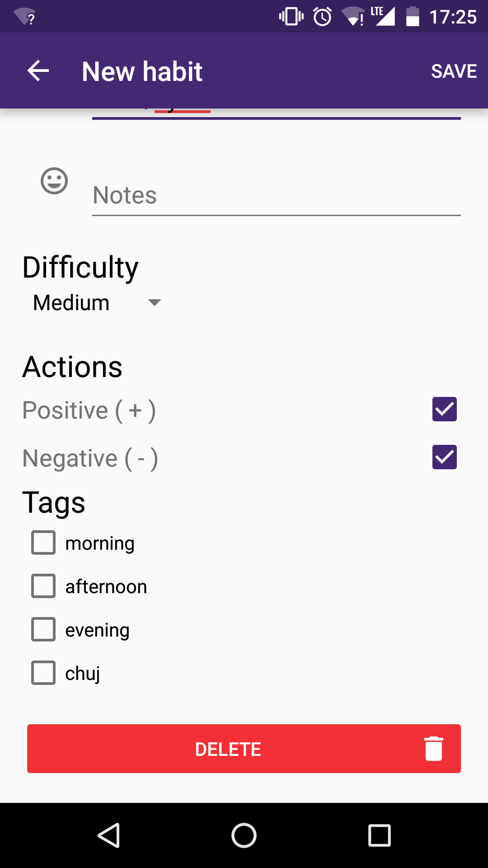Screen dimensions: 488x868
Task: Uncheck the Negative (-) action checkbox
Action: pyautogui.click(x=444, y=457)
